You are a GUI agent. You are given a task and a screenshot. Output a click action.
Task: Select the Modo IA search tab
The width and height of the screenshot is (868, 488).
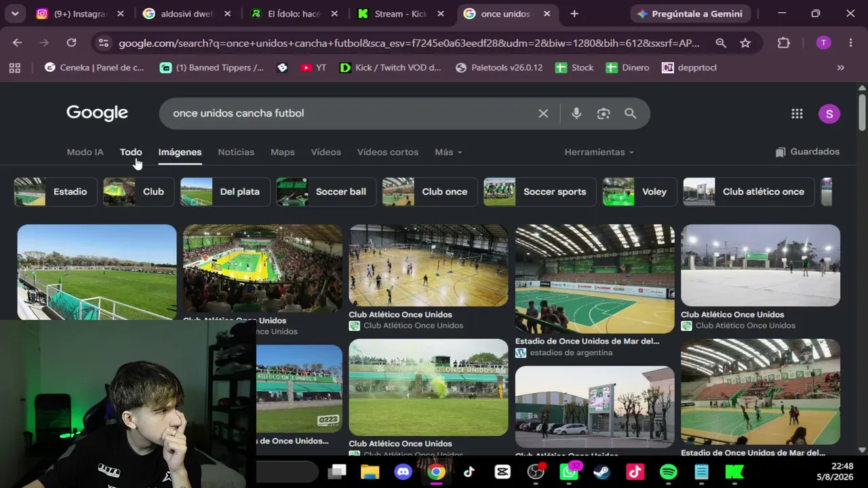(85, 152)
